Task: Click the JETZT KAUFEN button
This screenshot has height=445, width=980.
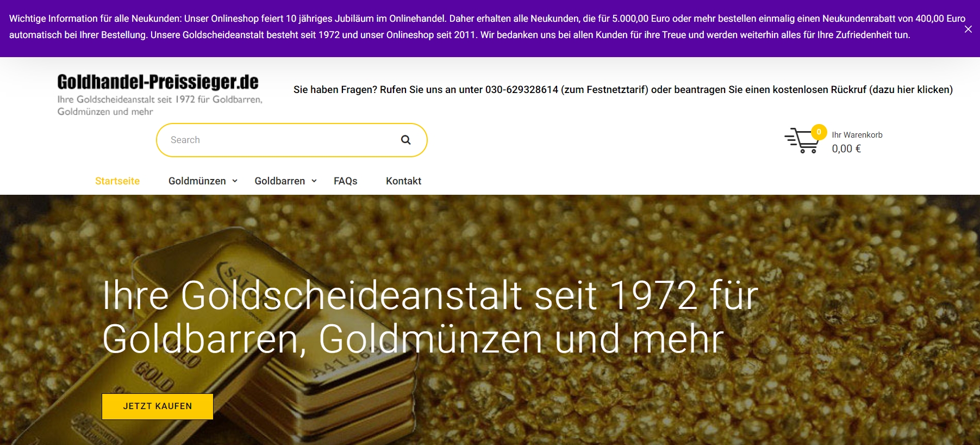Action: [158, 406]
